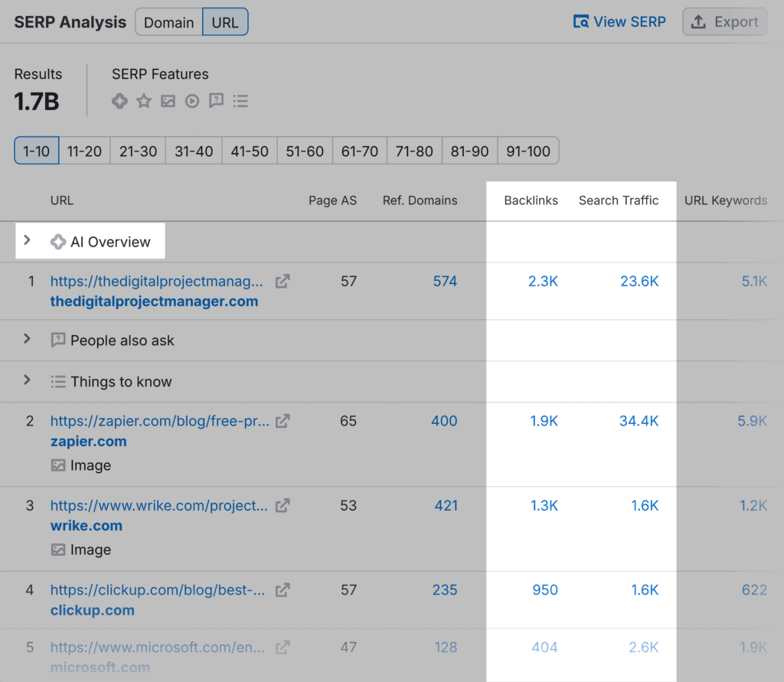Open zapier.com backlinks count 1.9K

(x=544, y=421)
